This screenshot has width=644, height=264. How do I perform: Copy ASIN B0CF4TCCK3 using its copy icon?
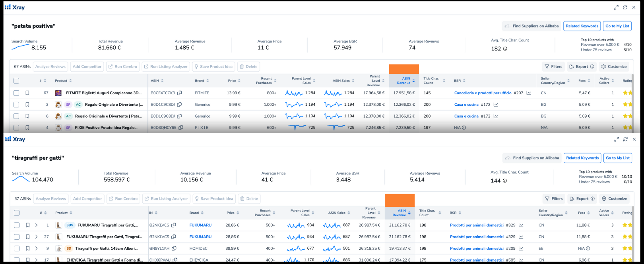click(180, 93)
